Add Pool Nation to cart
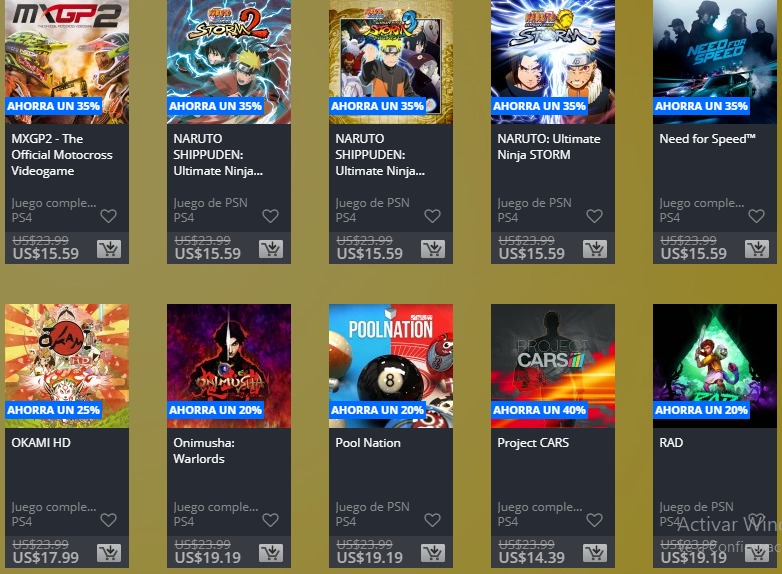 coord(432,553)
